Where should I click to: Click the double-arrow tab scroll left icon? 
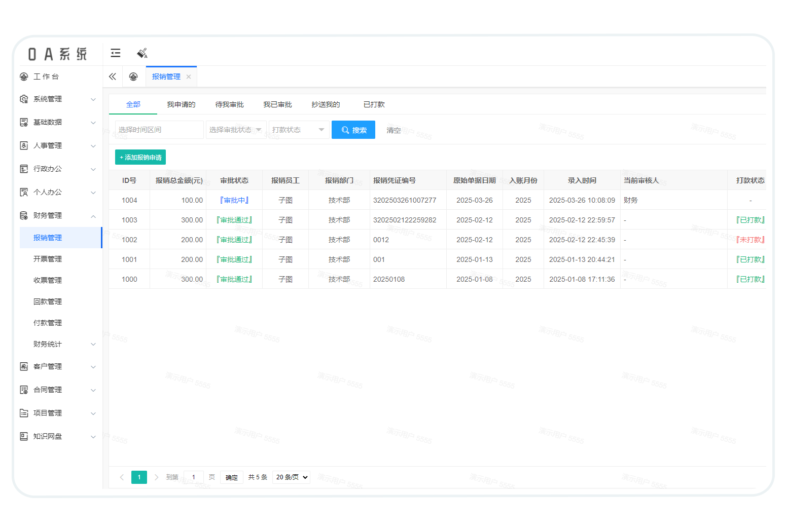click(x=113, y=77)
